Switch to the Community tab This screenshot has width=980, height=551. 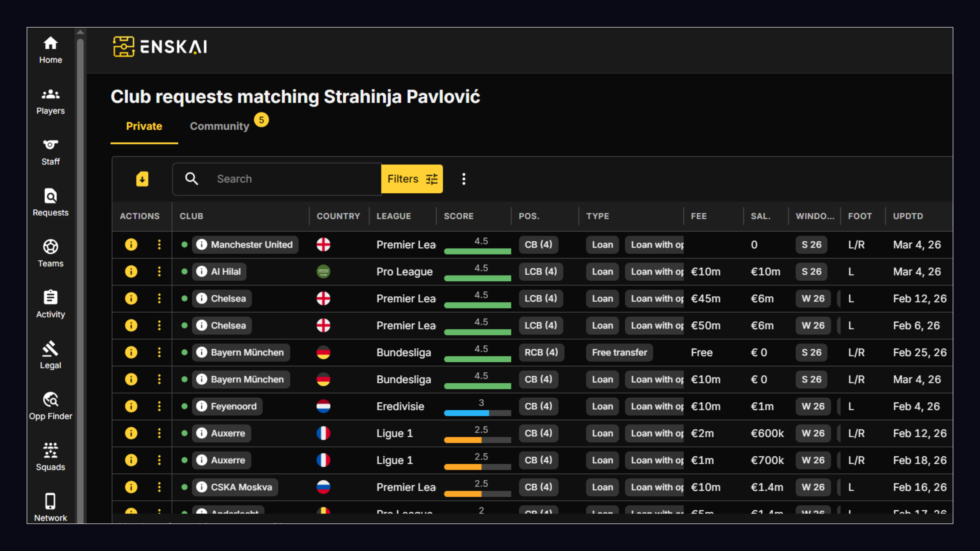(x=219, y=126)
